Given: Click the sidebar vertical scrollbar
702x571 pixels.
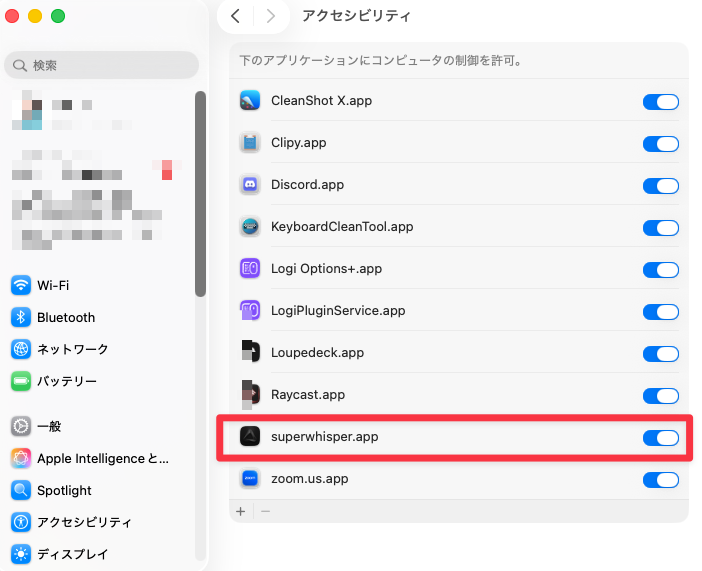Looking at the screenshot, I should [200, 193].
